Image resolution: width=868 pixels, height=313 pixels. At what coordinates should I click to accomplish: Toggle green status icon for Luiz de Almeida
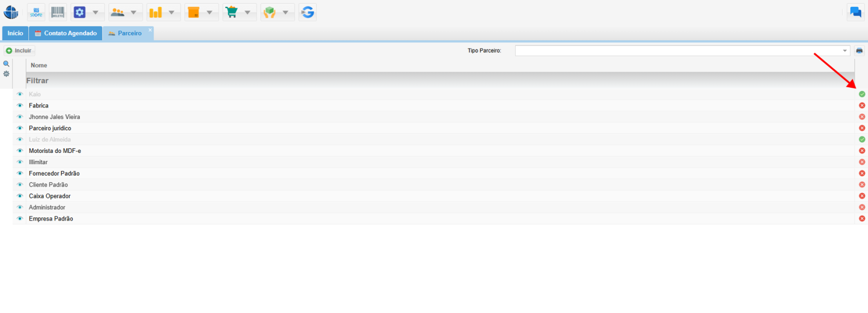coord(862,139)
